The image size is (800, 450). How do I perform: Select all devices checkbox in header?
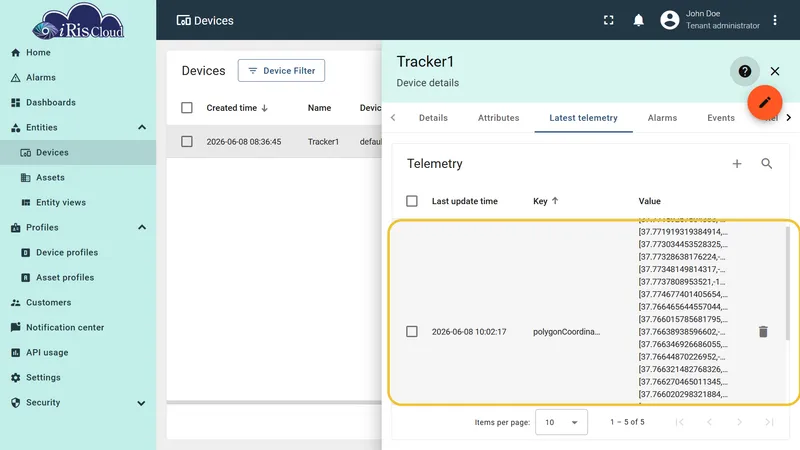[187, 108]
